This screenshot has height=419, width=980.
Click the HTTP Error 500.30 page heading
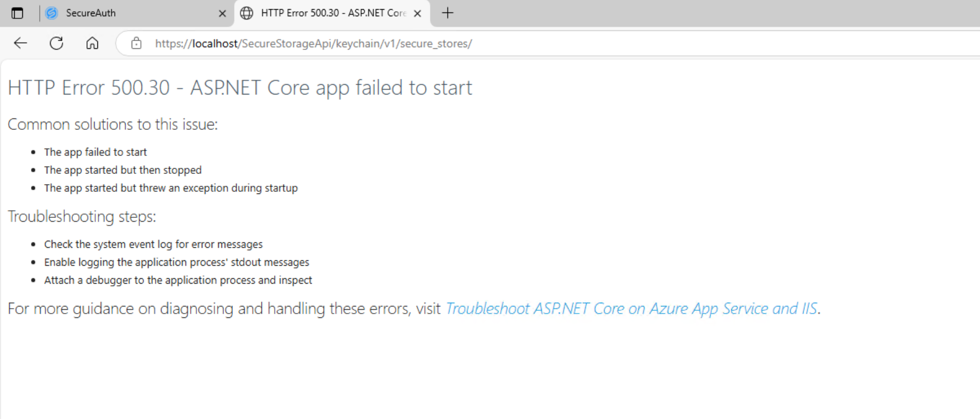tap(240, 87)
